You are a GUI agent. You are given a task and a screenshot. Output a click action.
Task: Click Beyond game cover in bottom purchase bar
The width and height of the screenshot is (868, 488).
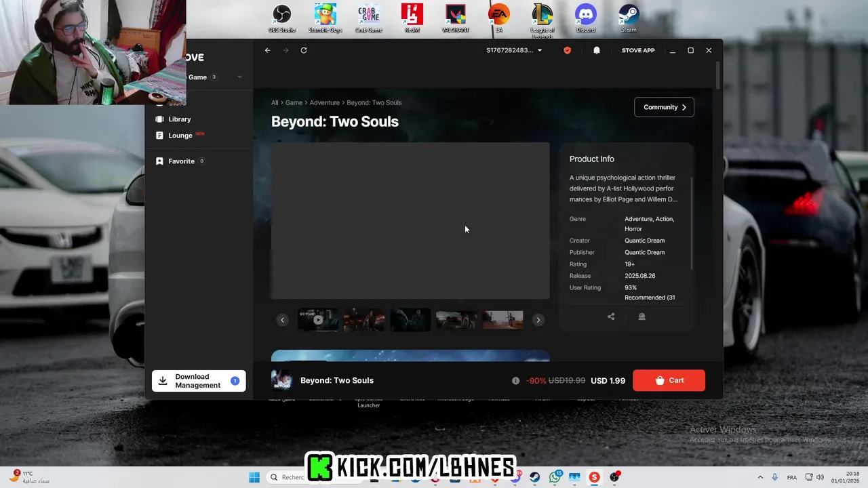281,380
